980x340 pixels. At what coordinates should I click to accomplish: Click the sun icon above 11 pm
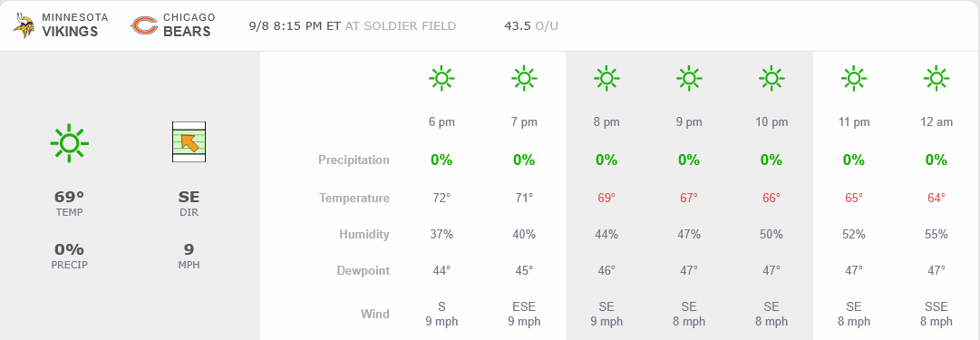click(x=854, y=78)
